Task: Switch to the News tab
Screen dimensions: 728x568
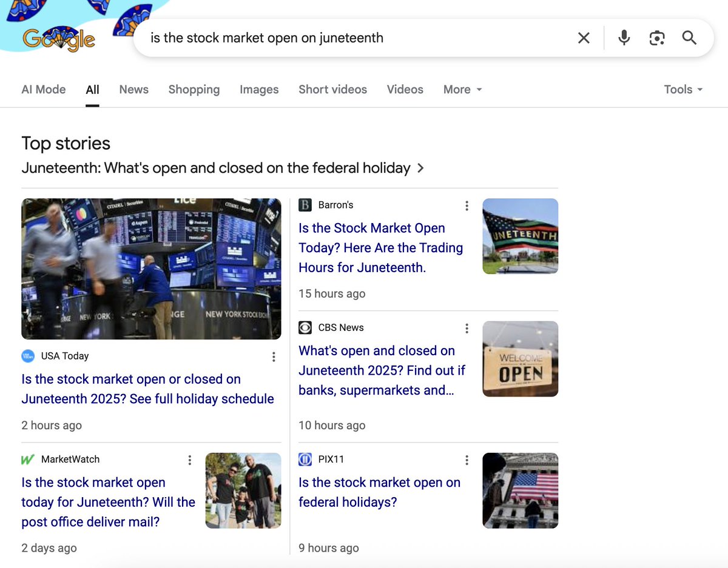Action: point(133,90)
